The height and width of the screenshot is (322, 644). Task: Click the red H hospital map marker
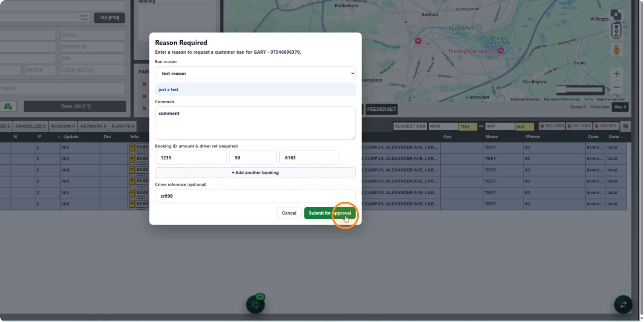pyautogui.click(x=418, y=41)
